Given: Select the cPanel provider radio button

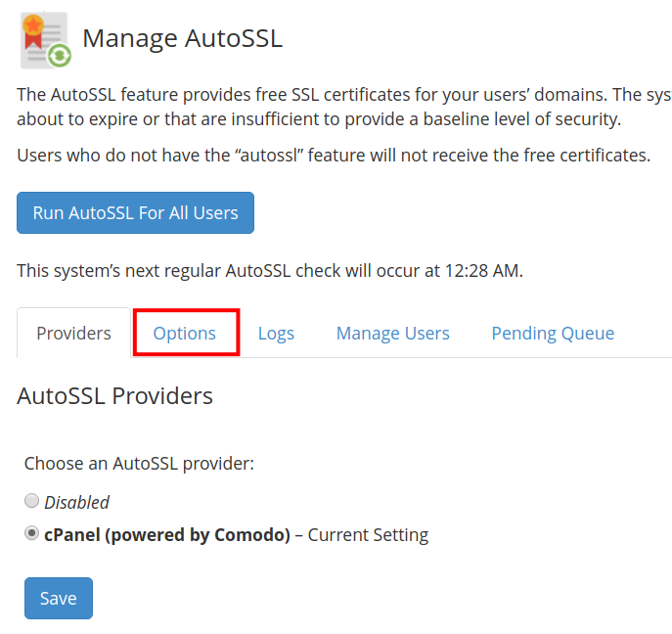Looking at the screenshot, I should 32,534.
